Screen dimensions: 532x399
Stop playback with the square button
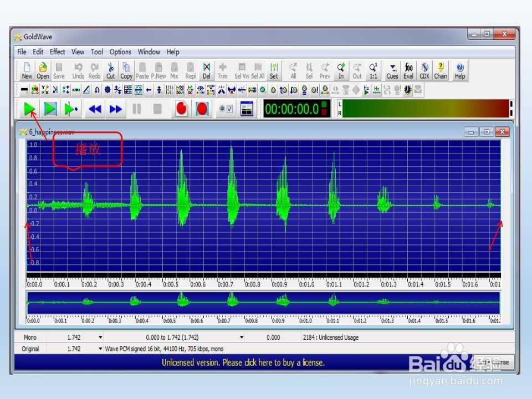click(157, 109)
